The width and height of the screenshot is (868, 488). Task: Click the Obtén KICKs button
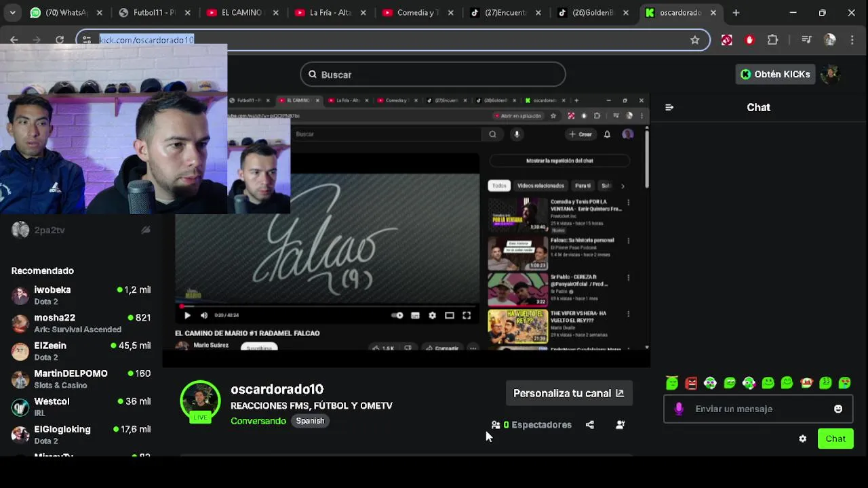click(x=775, y=75)
